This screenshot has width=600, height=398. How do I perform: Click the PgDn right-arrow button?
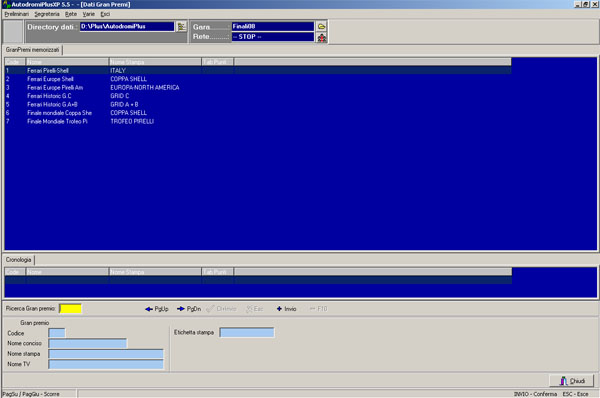tap(189, 309)
